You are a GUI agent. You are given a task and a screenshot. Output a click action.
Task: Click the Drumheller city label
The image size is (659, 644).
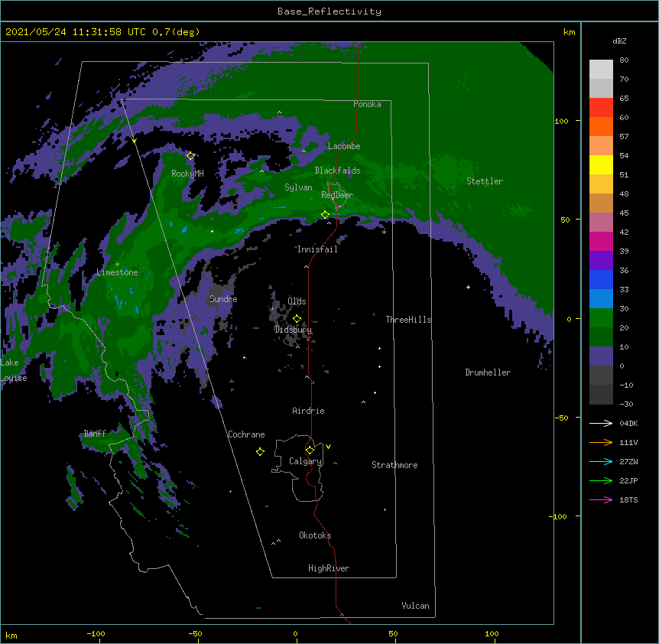tap(488, 372)
